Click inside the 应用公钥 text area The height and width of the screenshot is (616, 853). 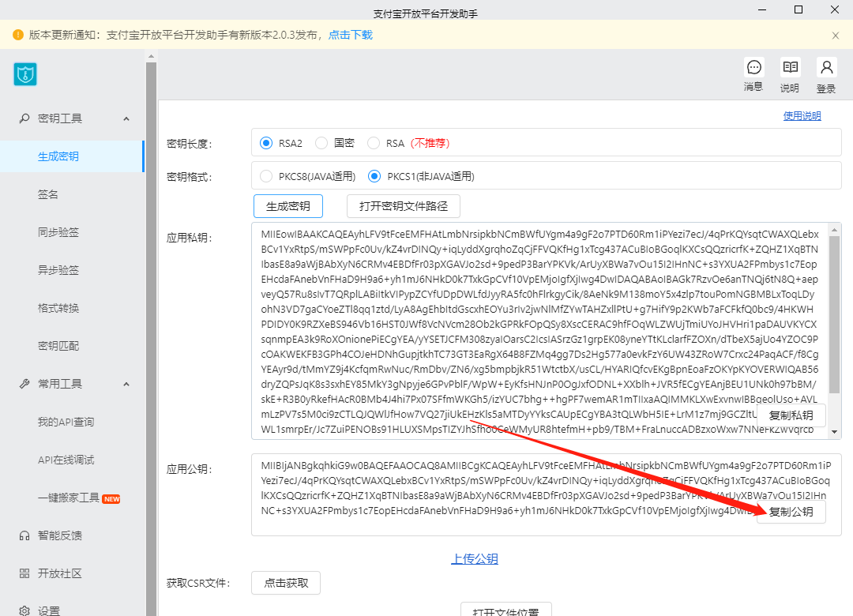pos(547,494)
